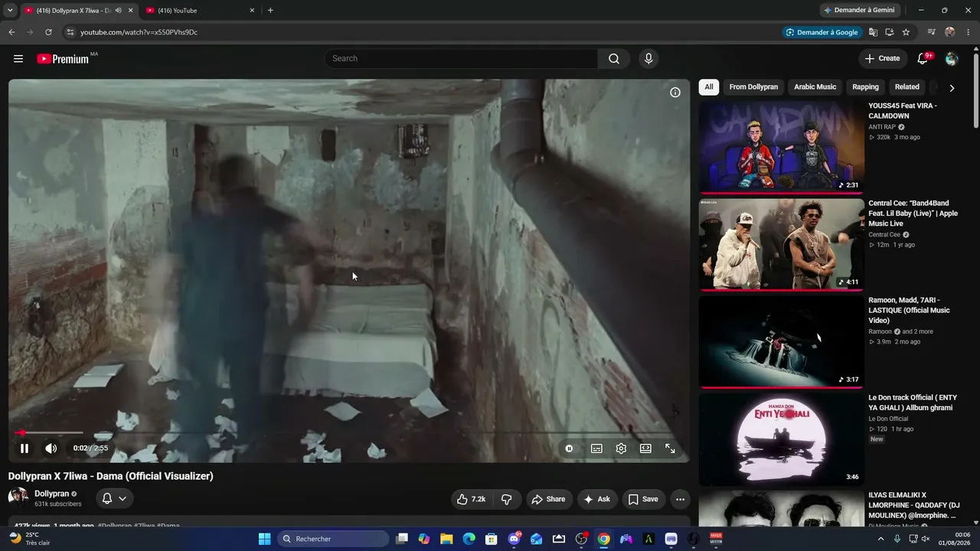
Task: Translate this page icon
Action: [x=873, y=32]
